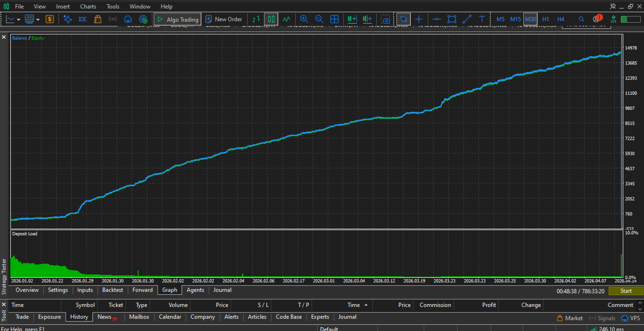644x331 pixels.
Task: Click the VPS link in Toolbox bar
Action: point(631,318)
